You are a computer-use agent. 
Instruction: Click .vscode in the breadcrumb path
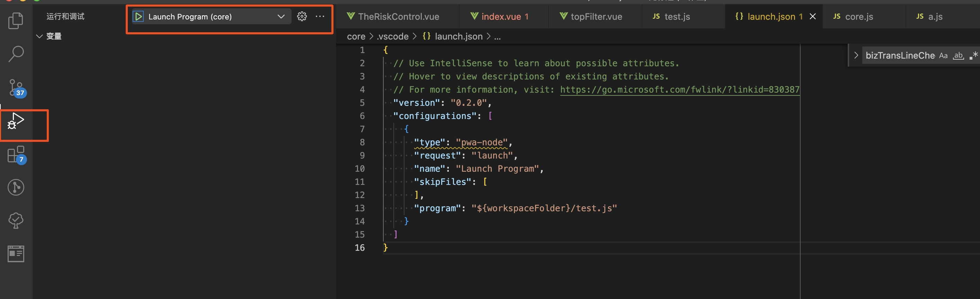393,36
